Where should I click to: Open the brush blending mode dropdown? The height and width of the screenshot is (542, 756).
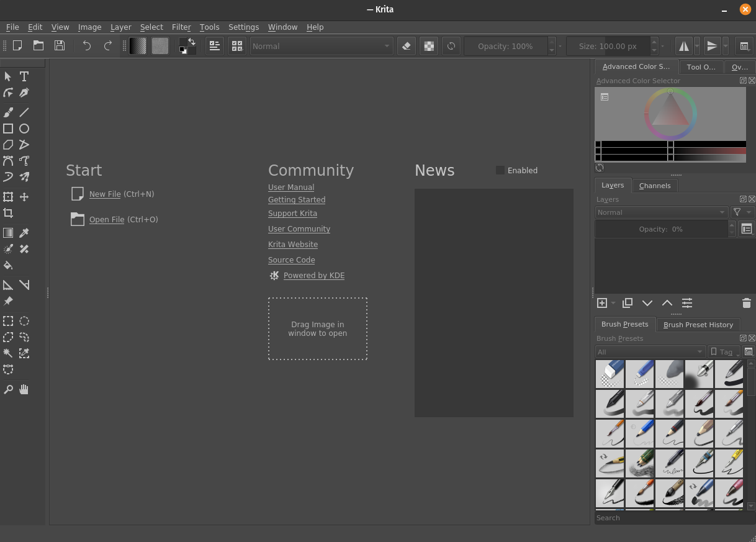pyautogui.click(x=321, y=46)
